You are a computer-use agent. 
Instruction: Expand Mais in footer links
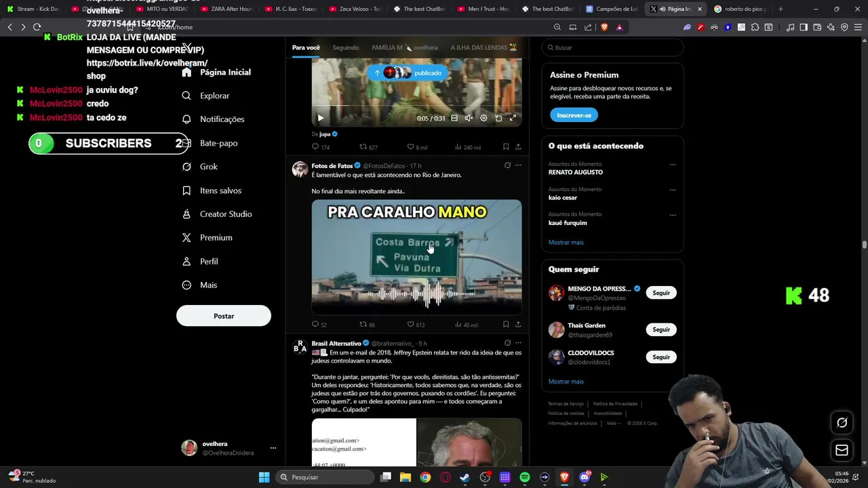613,423
